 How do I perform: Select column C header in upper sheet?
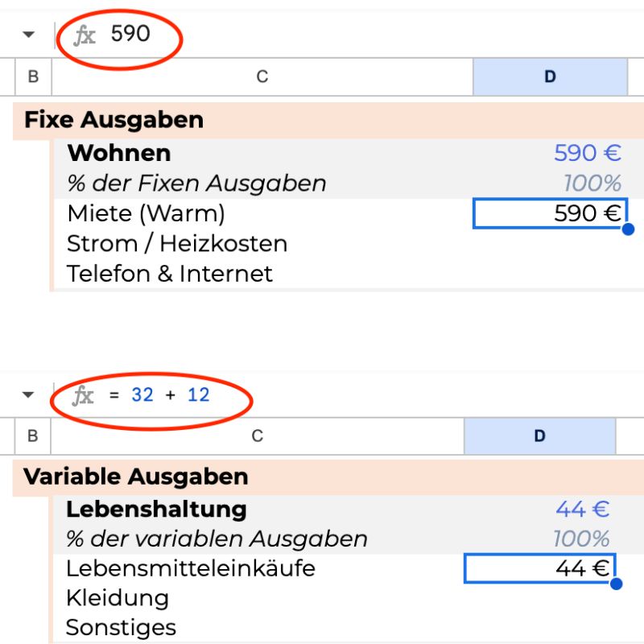point(262,77)
